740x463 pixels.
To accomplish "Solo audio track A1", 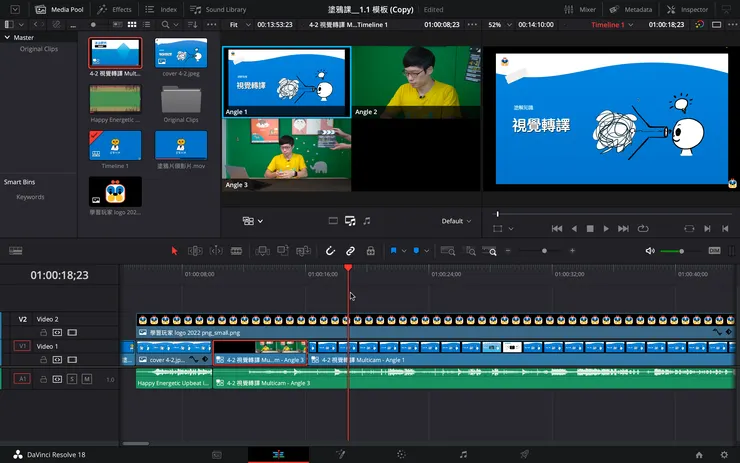I will [x=72, y=379].
